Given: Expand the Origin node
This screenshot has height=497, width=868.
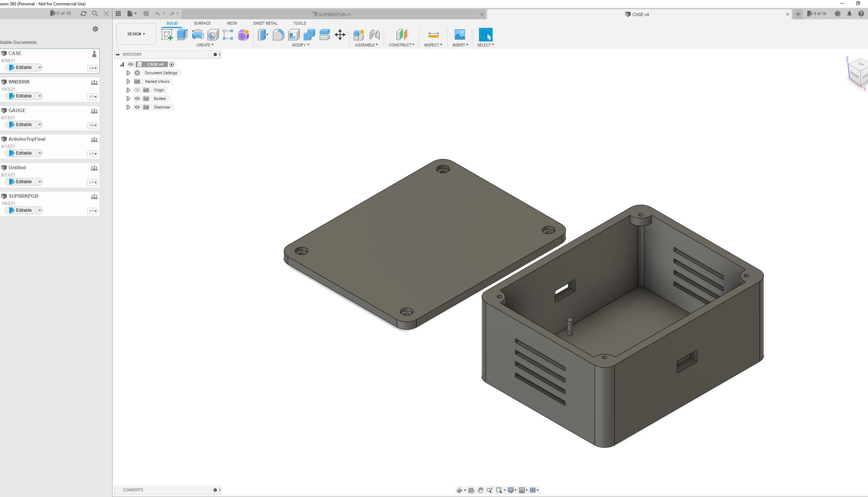Looking at the screenshot, I should [128, 90].
